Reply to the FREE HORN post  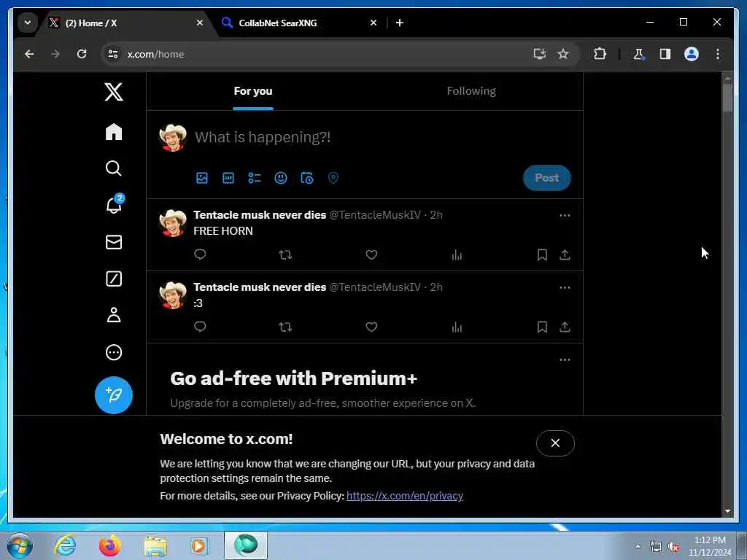click(x=200, y=254)
